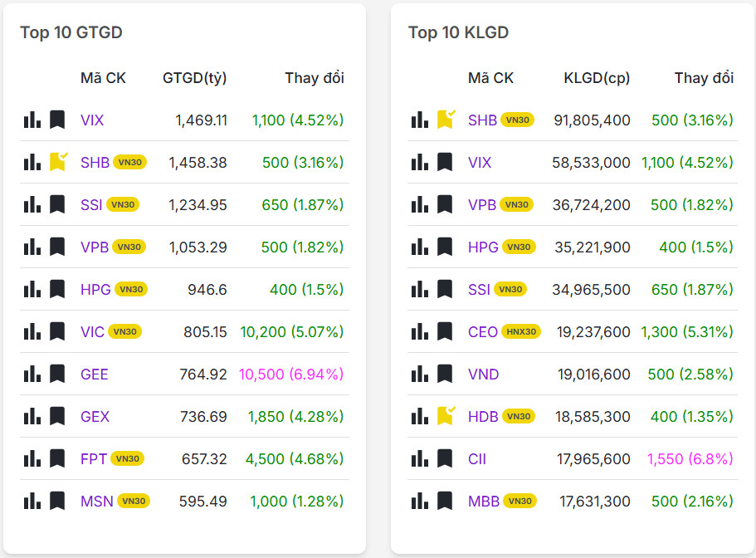
Task: Click chart icon in the VND row
Action: point(420,374)
